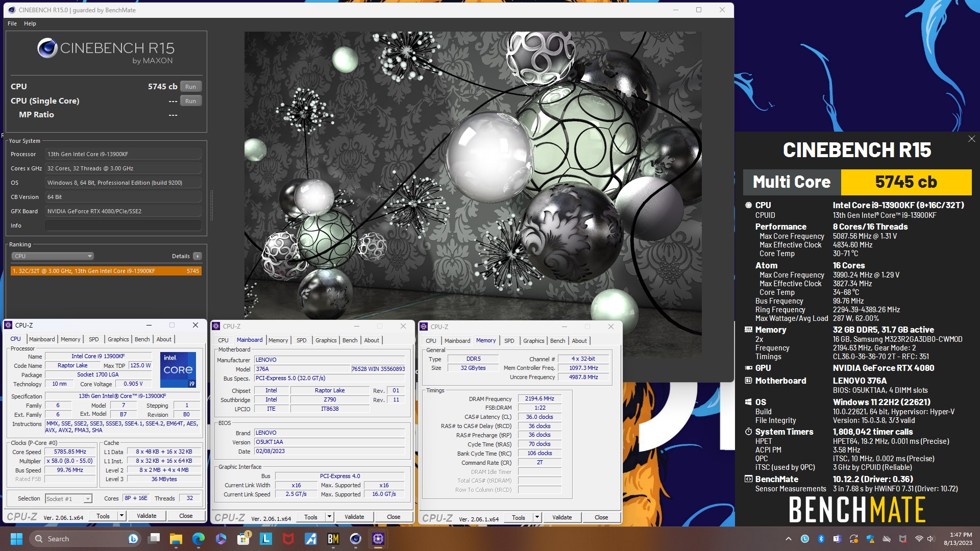Click the Ranking Details arrow button
This screenshot has height=551, width=980.
tap(198, 256)
